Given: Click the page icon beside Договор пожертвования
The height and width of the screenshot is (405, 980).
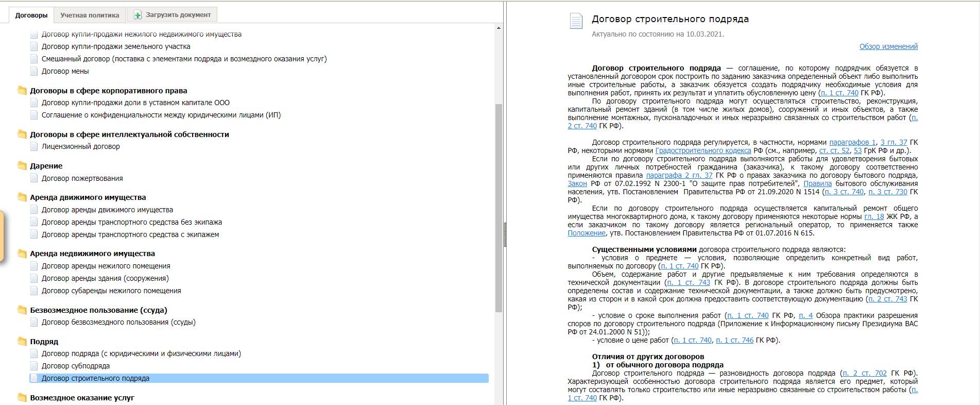Looking at the screenshot, I should [x=34, y=178].
